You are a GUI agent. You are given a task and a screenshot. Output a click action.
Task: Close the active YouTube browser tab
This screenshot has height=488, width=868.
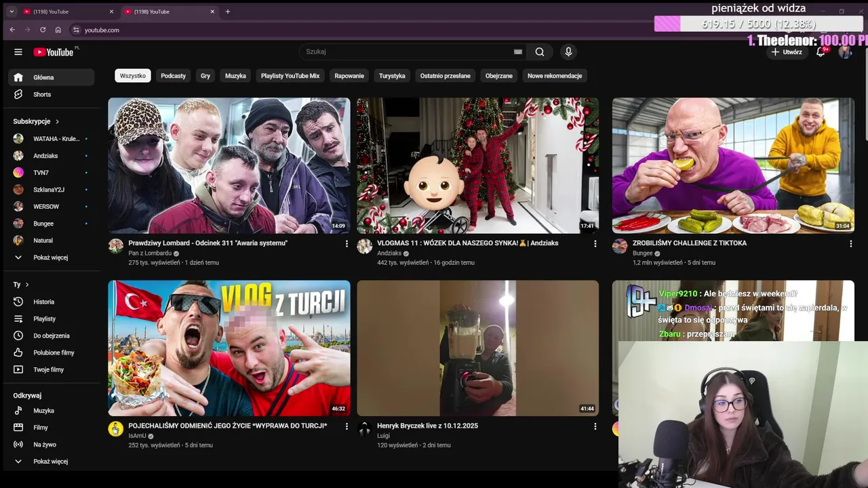[x=212, y=12]
